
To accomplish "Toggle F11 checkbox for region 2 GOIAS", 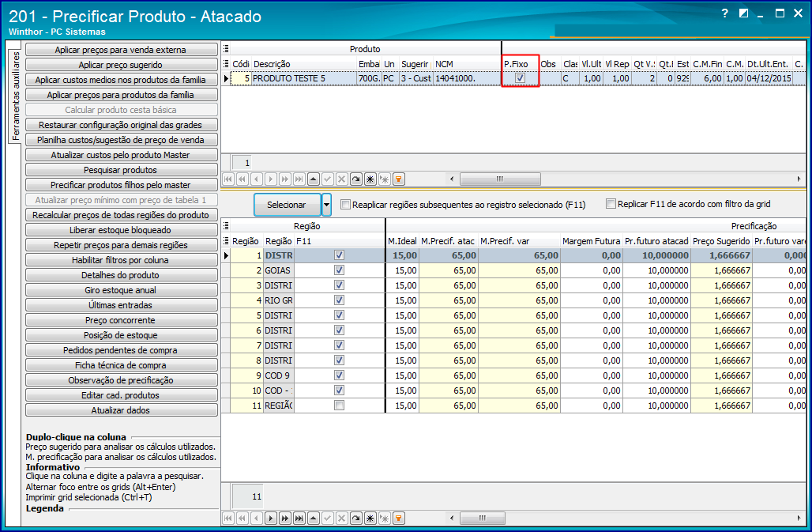I will pyautogui.click(x=339, y=270).
